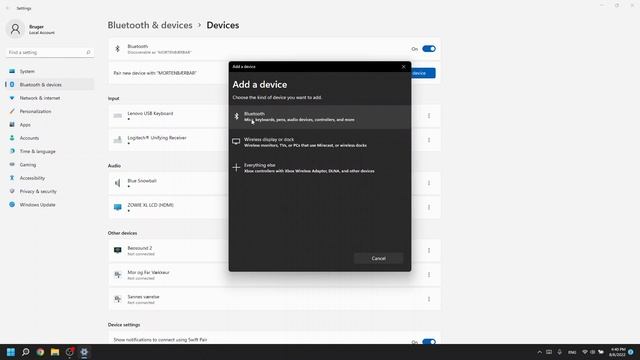The image size is (640, 360).
Task: Open more options for ZOWIE XL LCD
Action: pos(429,207)
